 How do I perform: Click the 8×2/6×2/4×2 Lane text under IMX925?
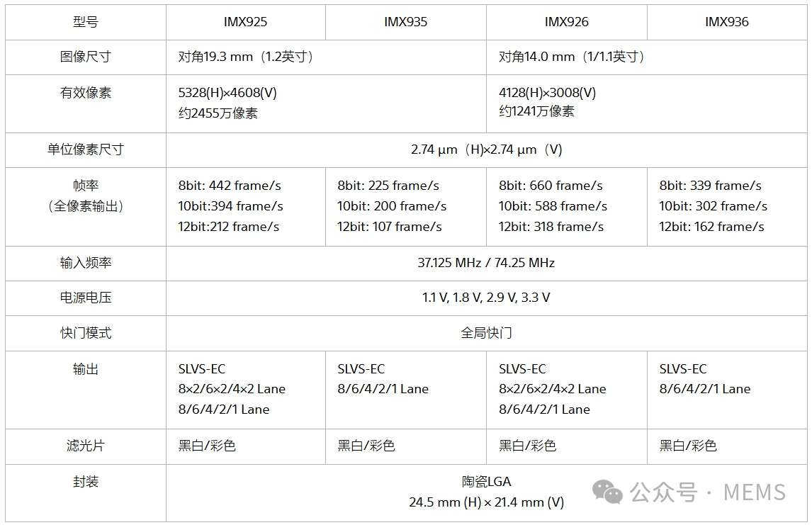click(232, 389)
